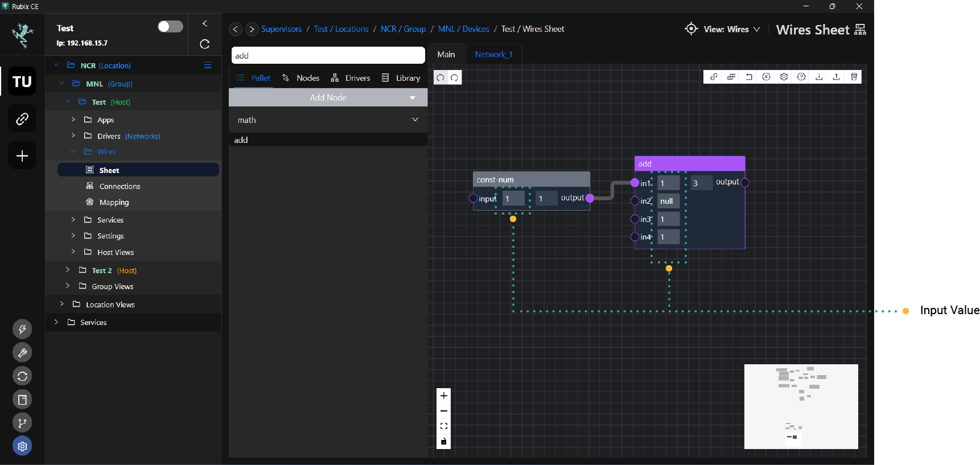Open Mapping under Wires
The image size is (980, 465).
point(114,202)
